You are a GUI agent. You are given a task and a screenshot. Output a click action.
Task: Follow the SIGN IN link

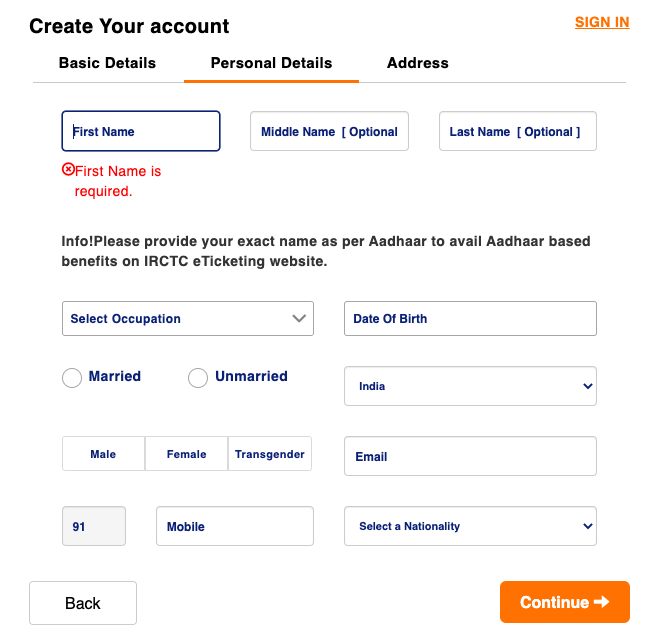click(602, 22)
